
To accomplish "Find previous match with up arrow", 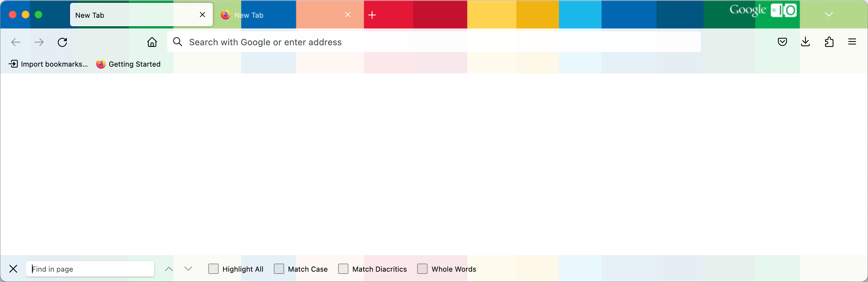I will click(169, 269).
